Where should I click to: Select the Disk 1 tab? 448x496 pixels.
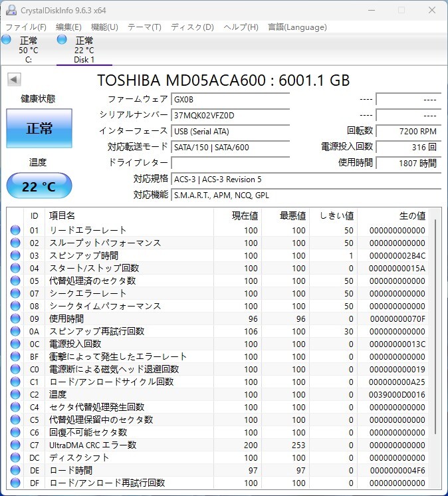coord(84,50)
